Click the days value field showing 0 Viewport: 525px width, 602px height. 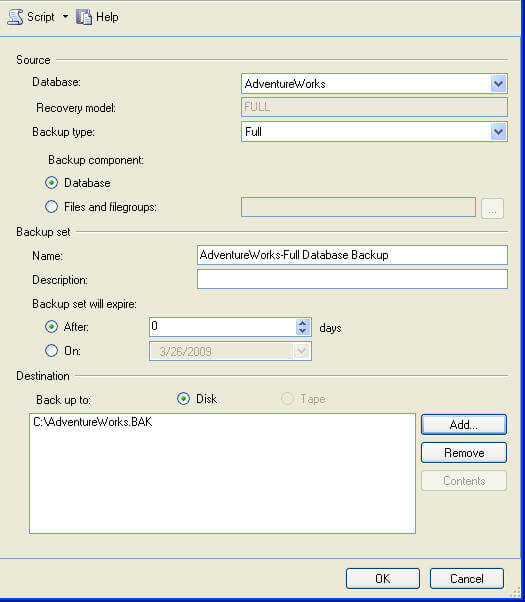coord(223,327)
